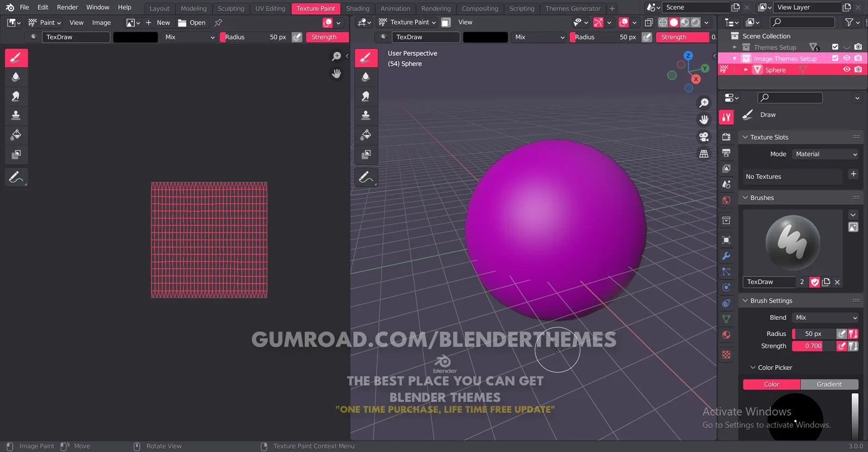Open the Blend Mix dropdown in Brush Settings

(826, 318)
